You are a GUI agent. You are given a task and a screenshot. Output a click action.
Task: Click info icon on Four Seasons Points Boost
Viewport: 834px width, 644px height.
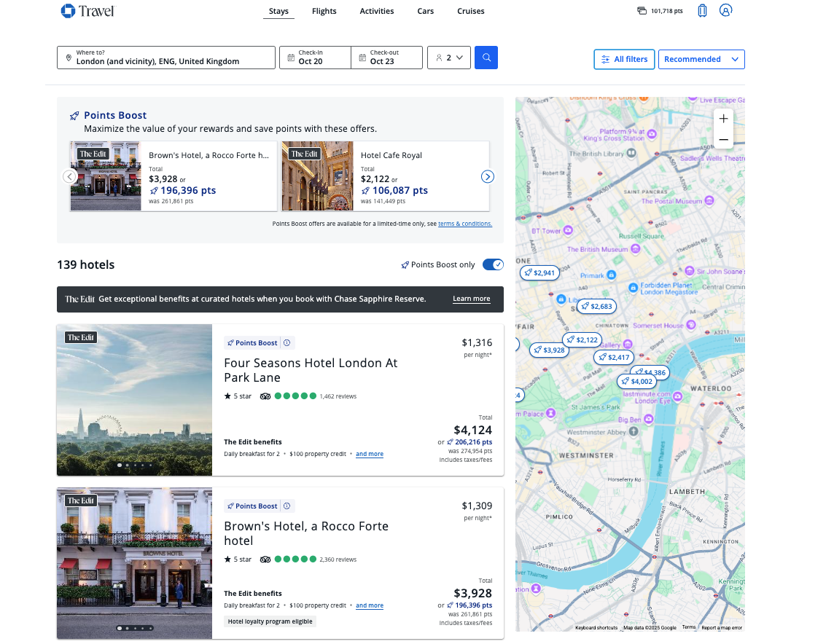click(287, 342)
